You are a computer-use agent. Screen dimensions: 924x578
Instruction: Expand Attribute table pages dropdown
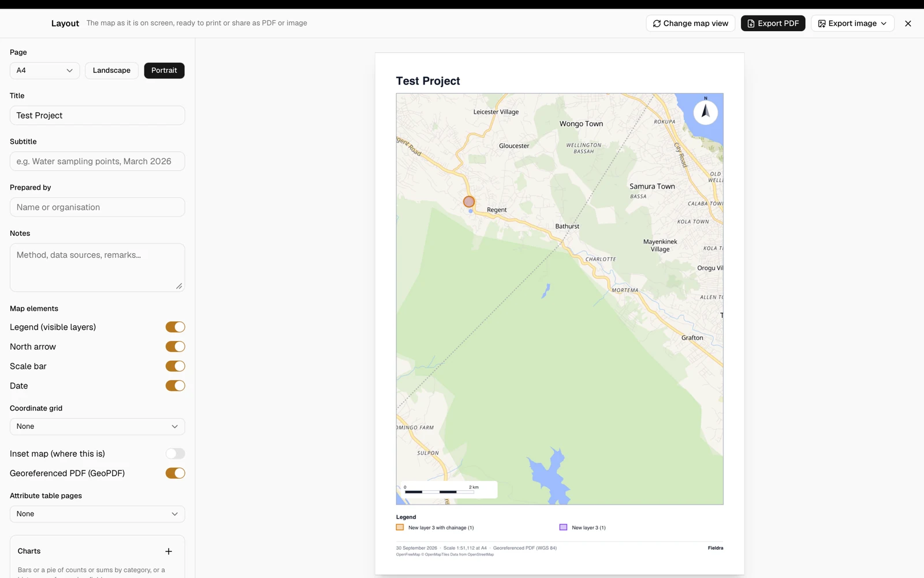97,514
